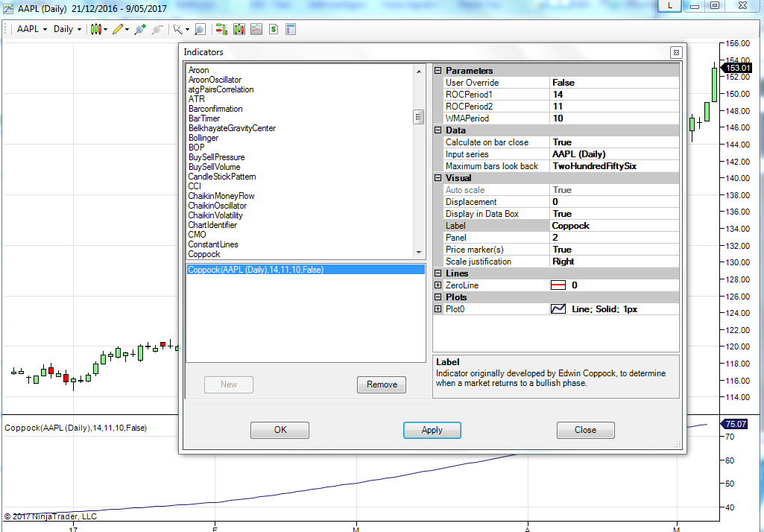Click Scale justification value Right
The image size is (764, 532).
pyautogui.click(x=614, y=262)
